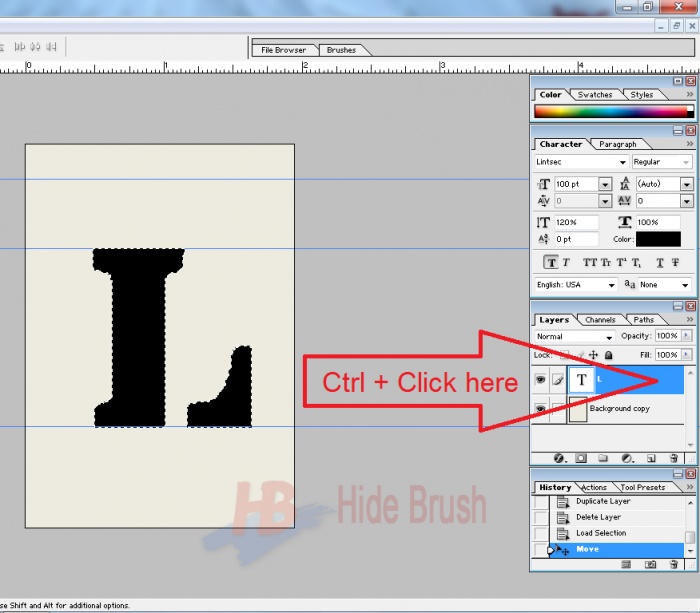Toggle Faux Bold in Character panel

[551, 263]
